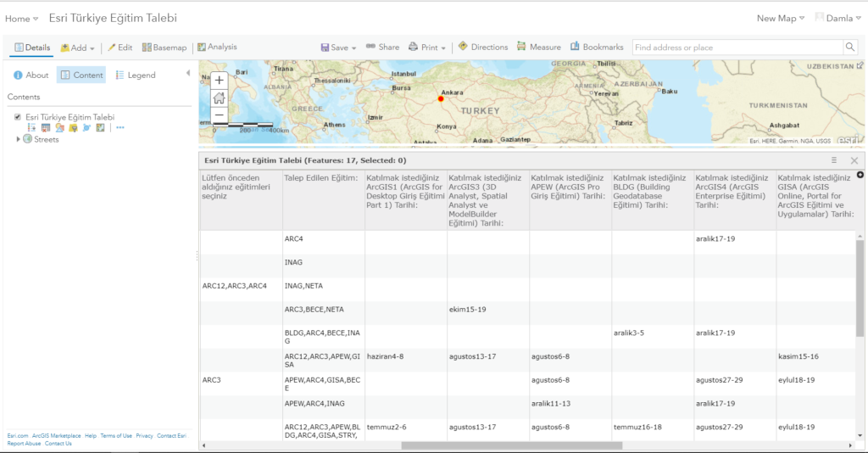Open the Measure tool

[x=538, y=47]
